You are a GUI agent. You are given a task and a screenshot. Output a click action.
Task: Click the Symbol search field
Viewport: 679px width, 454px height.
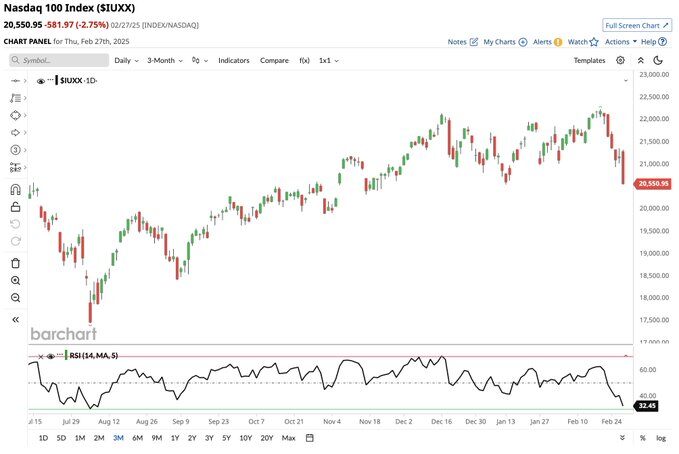59,60
